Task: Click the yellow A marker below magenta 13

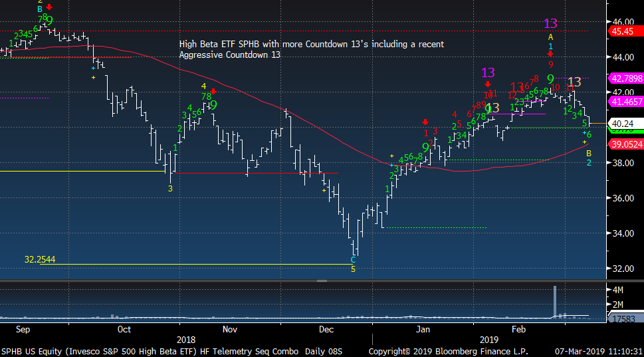Action: pyautogui.click(x=551, y=37)
